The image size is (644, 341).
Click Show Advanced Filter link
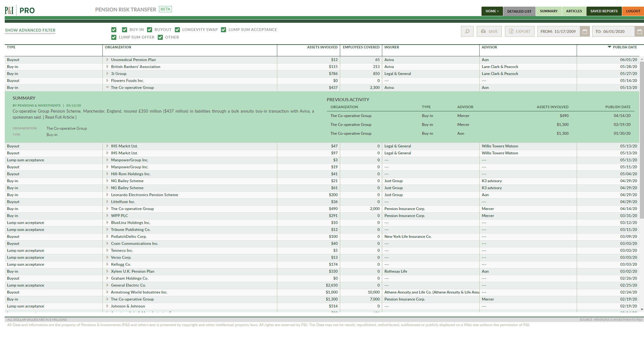(x=30, y=30)
